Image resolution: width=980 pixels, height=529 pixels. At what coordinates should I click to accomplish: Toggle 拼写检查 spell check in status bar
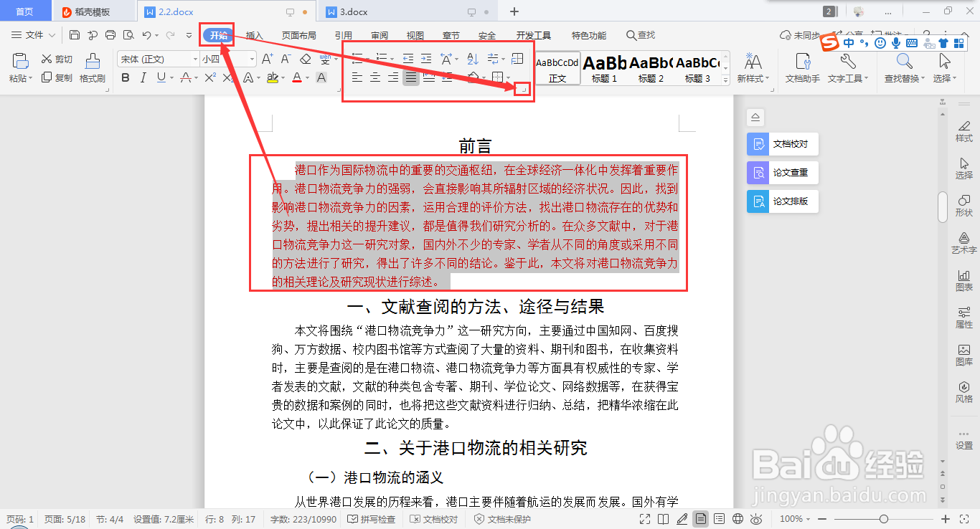click(371, 519)
